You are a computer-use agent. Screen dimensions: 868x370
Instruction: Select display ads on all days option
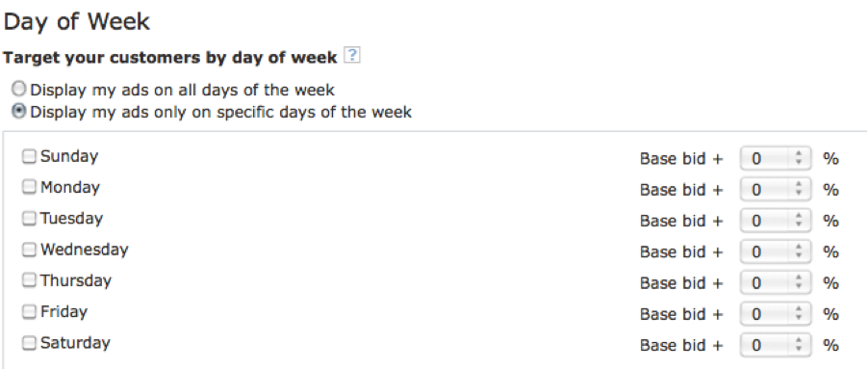tap(19, 89)
